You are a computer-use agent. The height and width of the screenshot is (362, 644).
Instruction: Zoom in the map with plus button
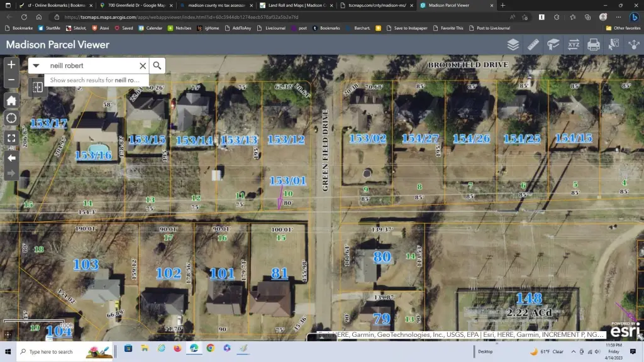pyautogui.click(x=11, y=65)
